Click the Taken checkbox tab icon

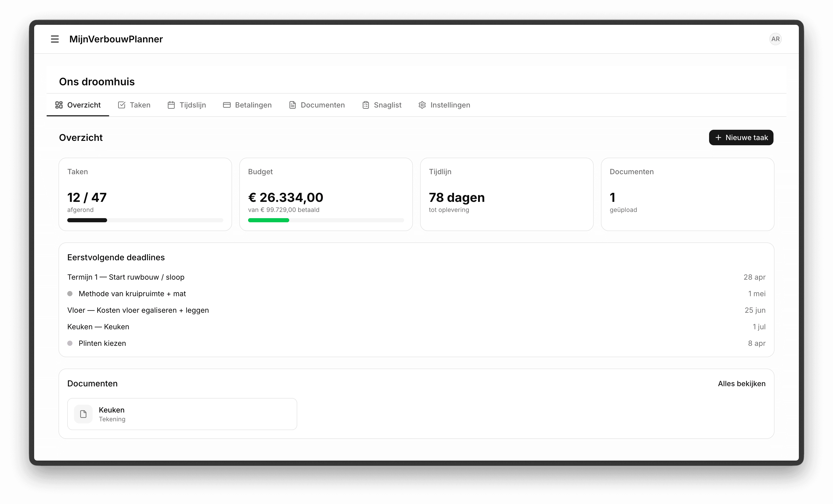tap(122, 105)
